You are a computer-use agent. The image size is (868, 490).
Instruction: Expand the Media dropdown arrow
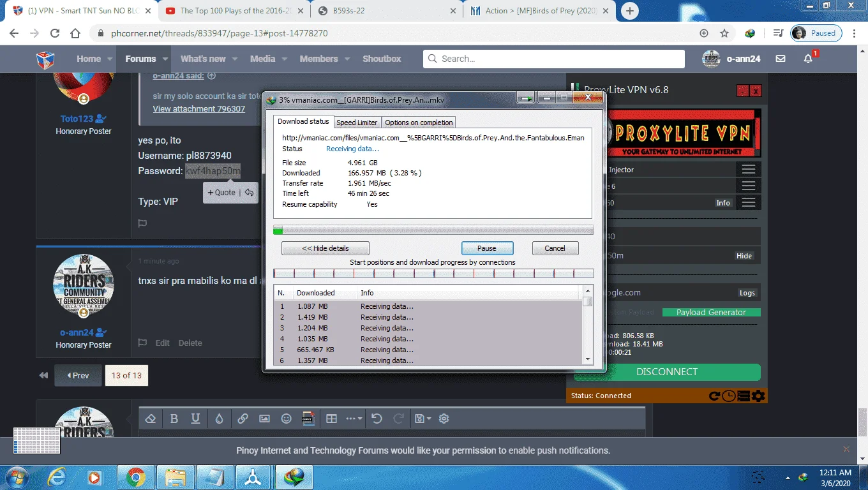(x=285, y=59)
